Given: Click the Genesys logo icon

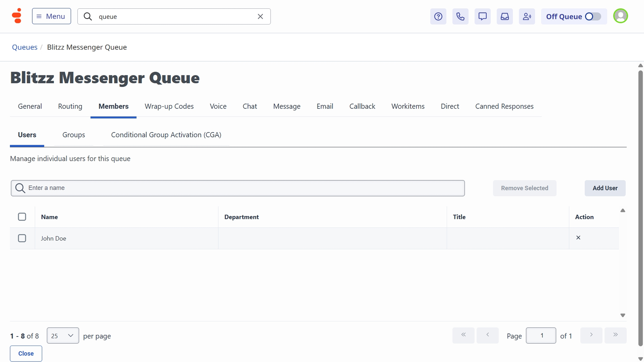Looking at the screenshot, I should (x=17, y=16).
